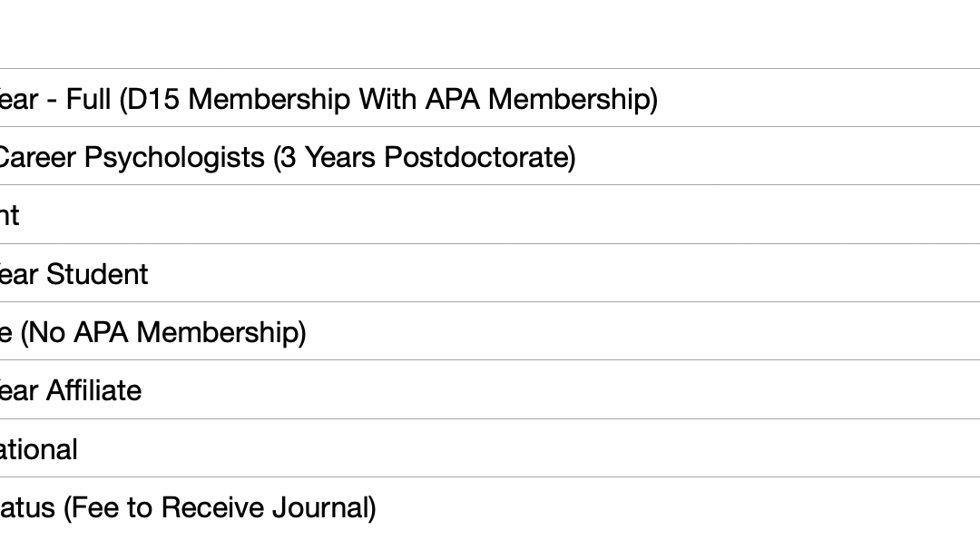The width and height of the screenshot is (980, 550).
Task: Click the word 'Full' in the first row
Action: click(89, 98)
